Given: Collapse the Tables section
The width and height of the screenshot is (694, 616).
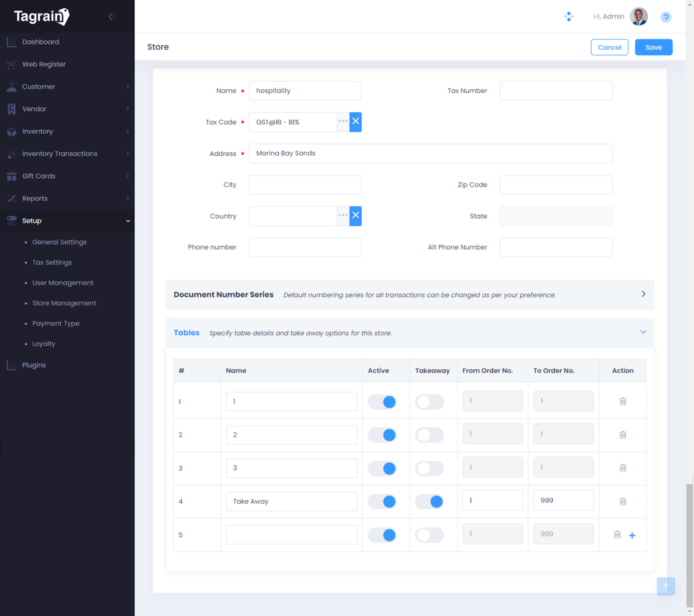Looking at the screenshot, I should [643, 332].
